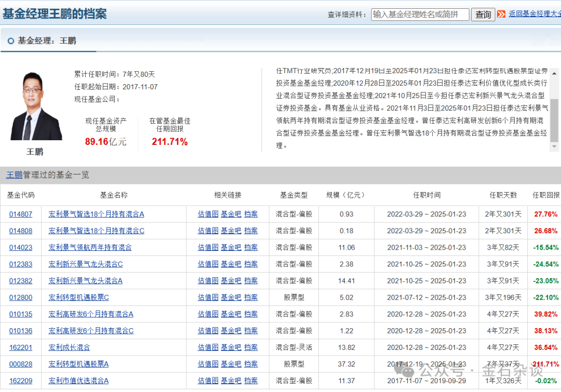Open fund code 012800 link
Screen dimensions: 561x392
coord(21,298)
